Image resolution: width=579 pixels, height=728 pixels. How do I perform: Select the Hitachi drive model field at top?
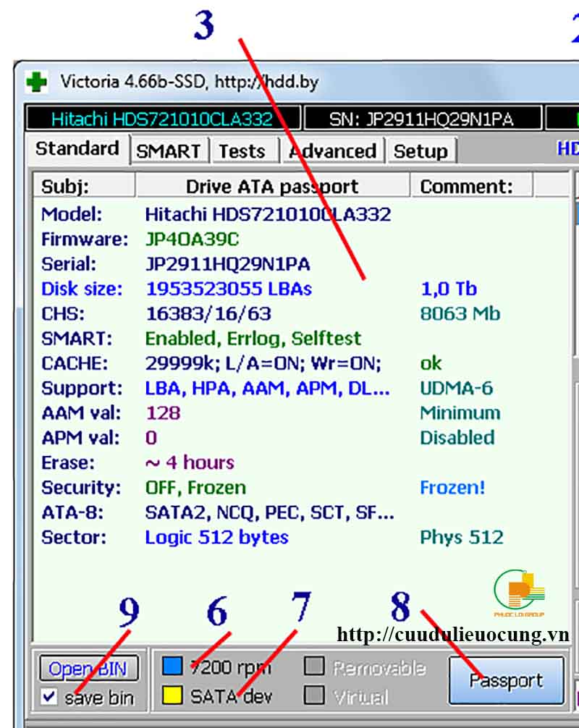(162, 119)
